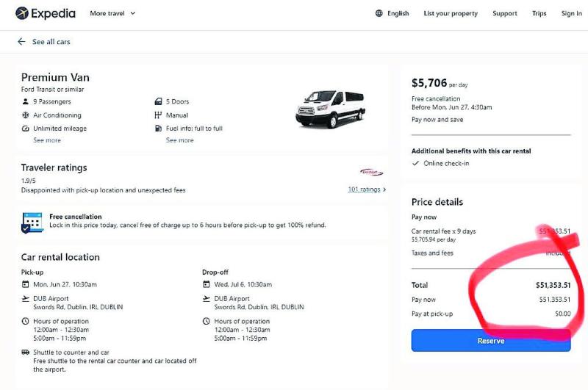Open the 101 ratings link
This screenshot has height=390, width=588.
366,189
